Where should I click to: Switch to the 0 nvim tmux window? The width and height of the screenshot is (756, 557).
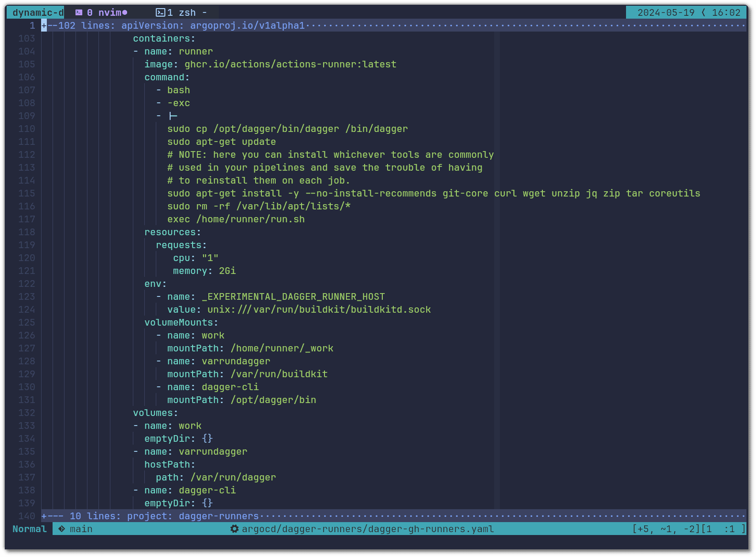107,12
